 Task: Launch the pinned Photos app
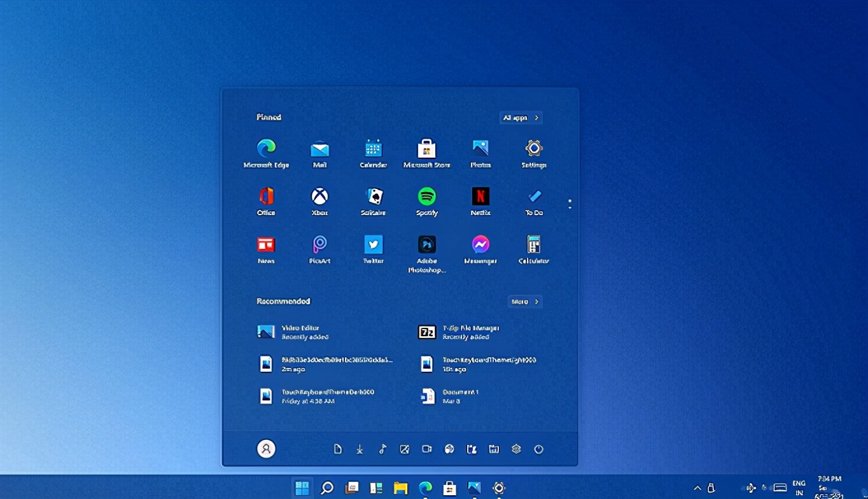point(480,153)
